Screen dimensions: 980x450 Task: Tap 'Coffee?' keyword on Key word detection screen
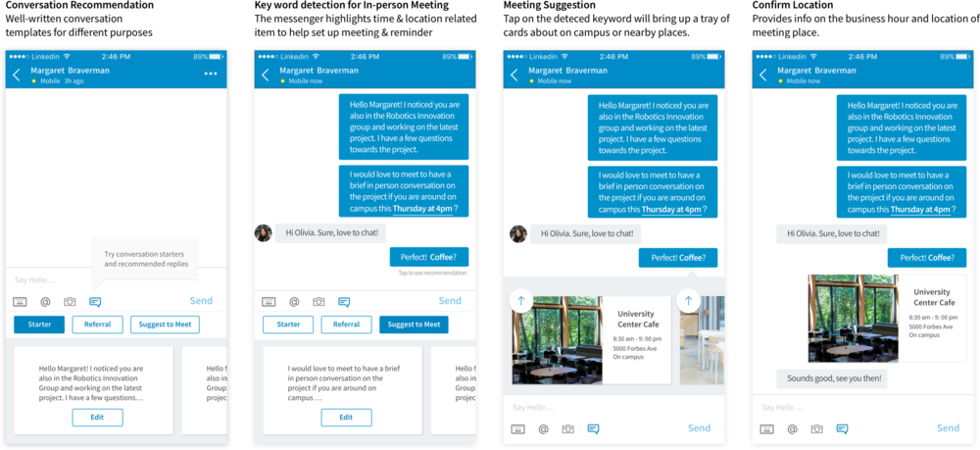tap(443, 257)
